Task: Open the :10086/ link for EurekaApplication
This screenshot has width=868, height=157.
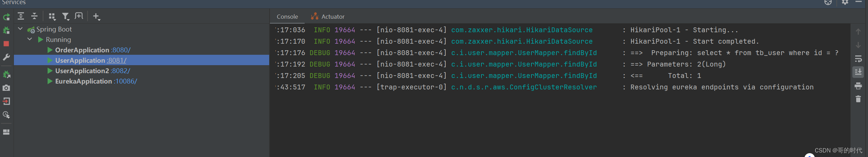Action: [125, 81]
